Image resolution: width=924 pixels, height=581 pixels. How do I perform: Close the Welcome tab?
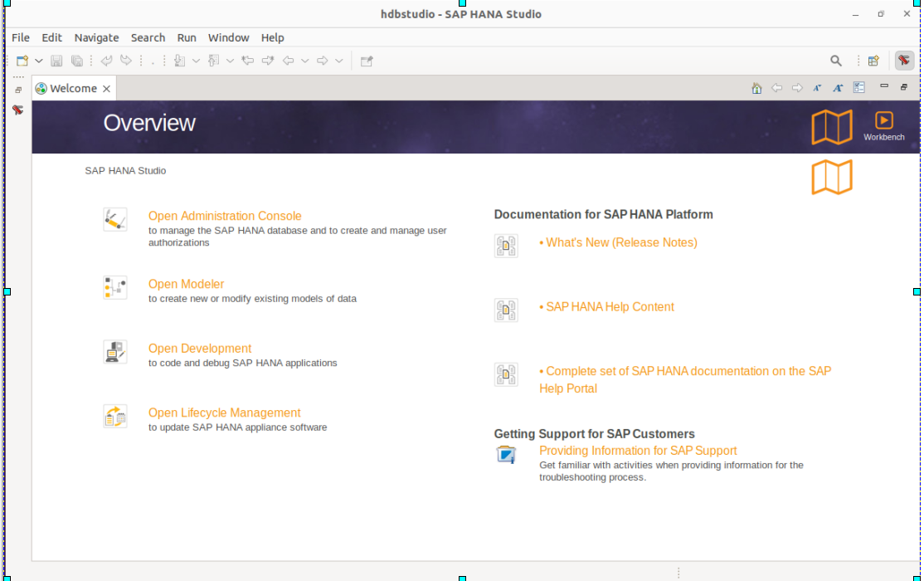(x=107, y=89)
